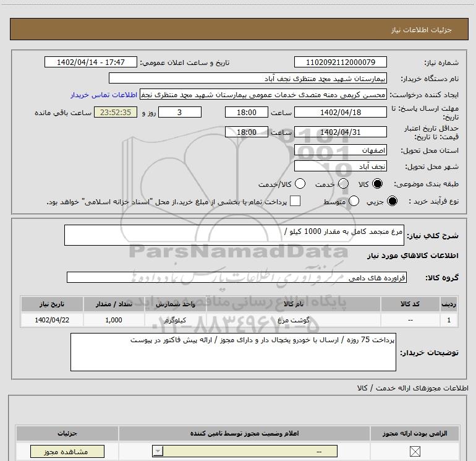Toggle the اسناد خزانه اسلامی payment checkbox

coord(295,201)
